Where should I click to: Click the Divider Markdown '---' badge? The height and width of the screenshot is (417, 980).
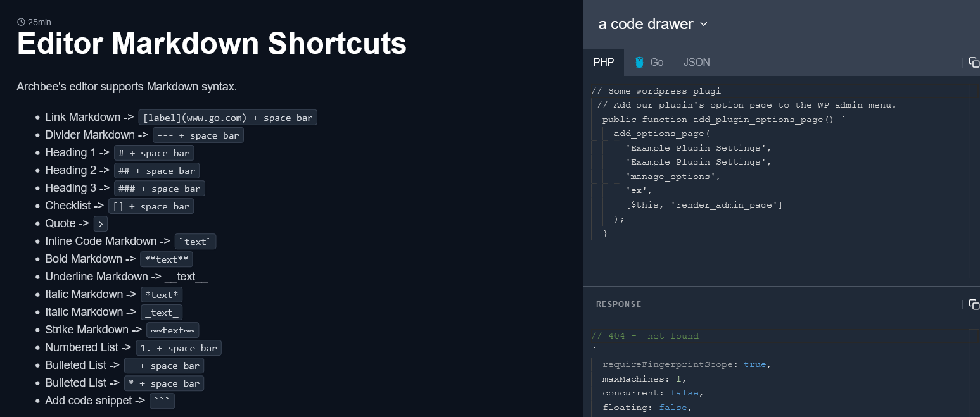pyautogui.click(x=198, y=135)
